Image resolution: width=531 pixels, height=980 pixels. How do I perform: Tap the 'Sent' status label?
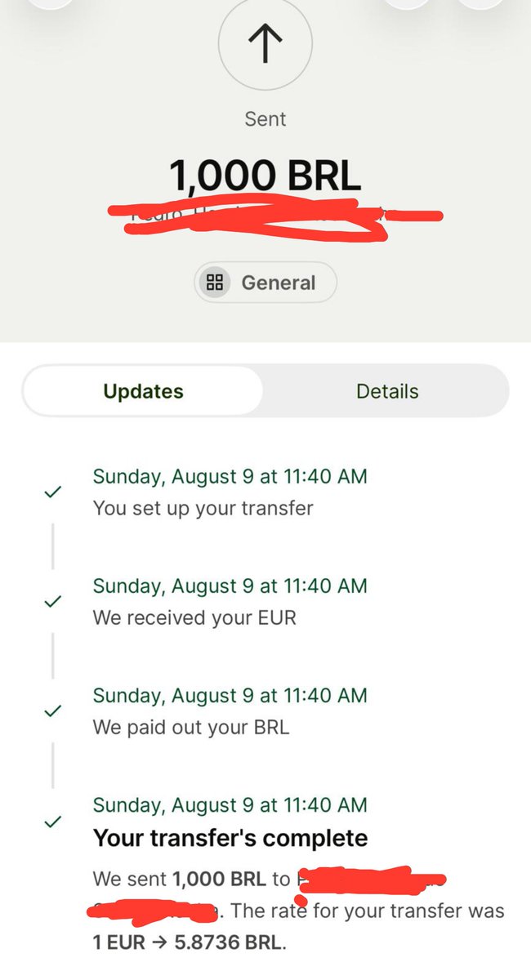(265, 118)
